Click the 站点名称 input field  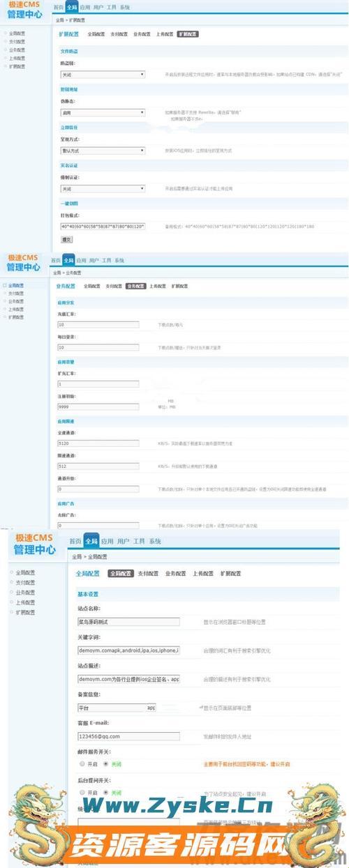pos(128,621)
